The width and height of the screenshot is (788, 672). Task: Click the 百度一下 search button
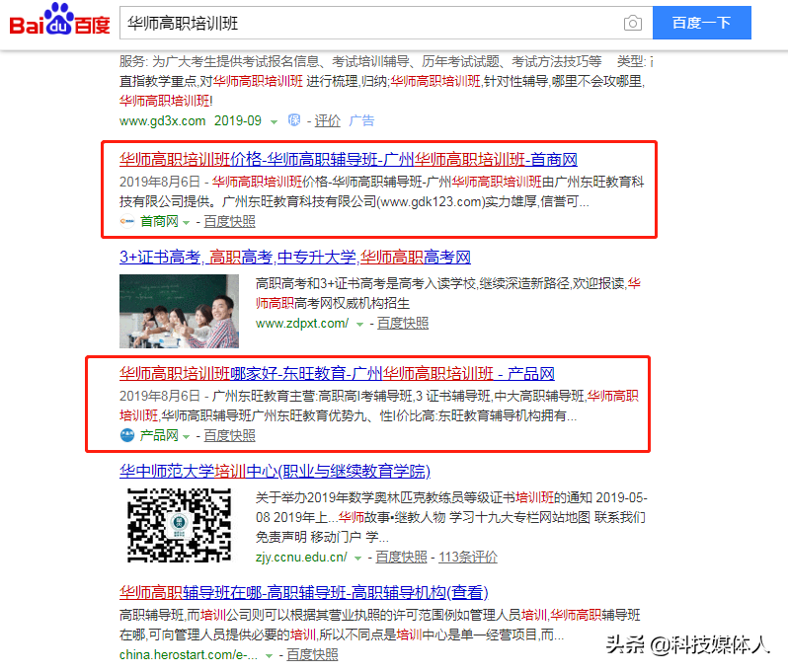701,23
